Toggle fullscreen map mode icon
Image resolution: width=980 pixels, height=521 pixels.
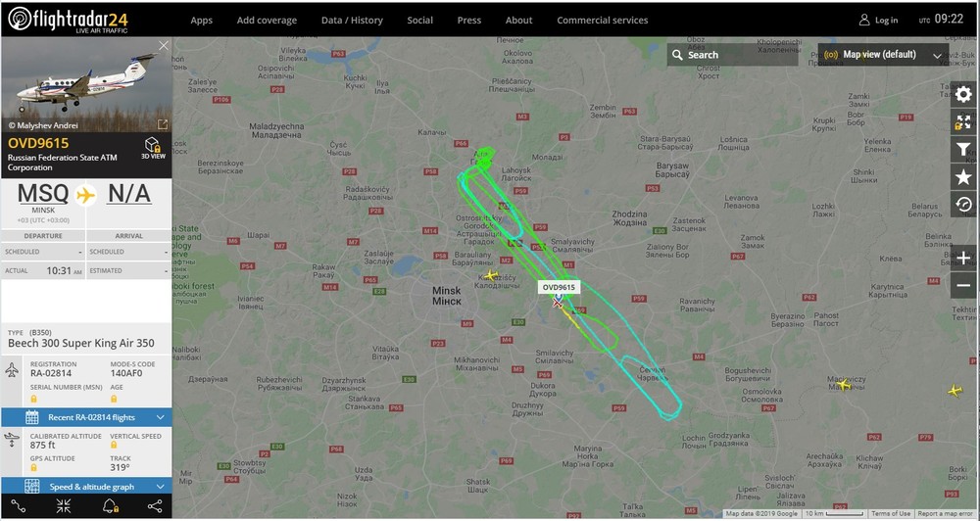coord(963,121)
